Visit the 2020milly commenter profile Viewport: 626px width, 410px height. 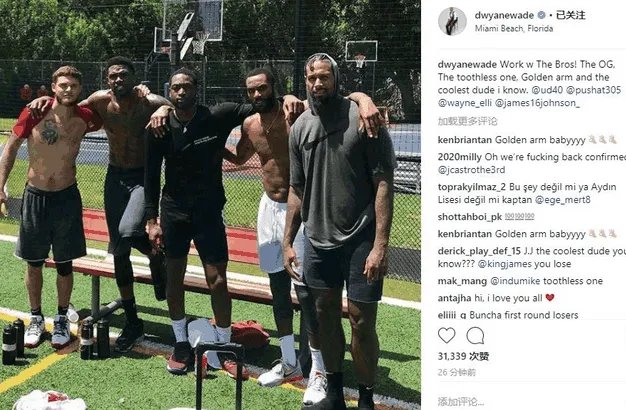[460, 157]
